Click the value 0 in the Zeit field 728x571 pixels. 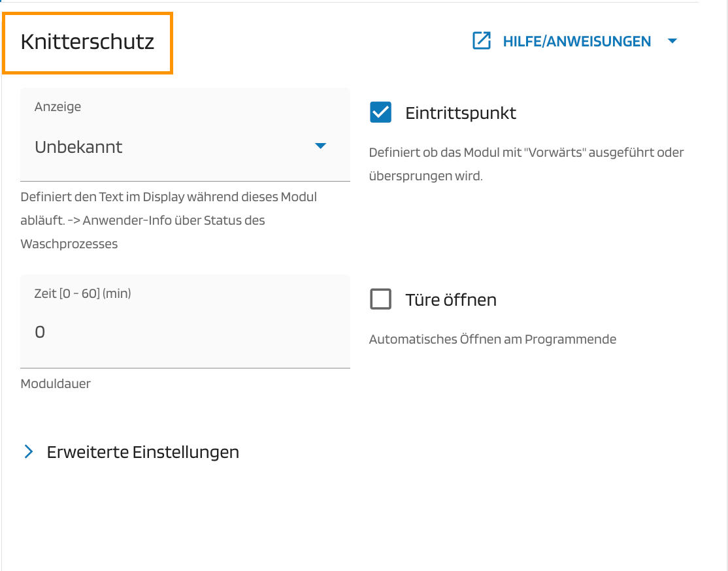click(40, 331)
